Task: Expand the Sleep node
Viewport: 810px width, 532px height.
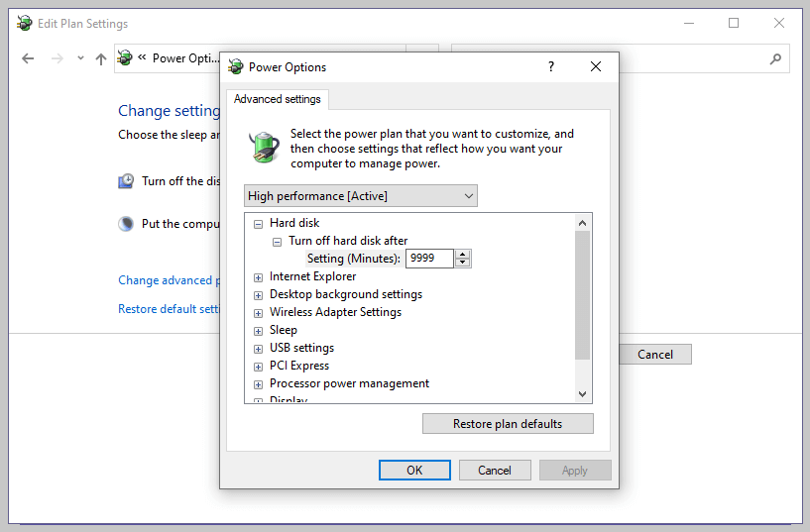Action: click(259, 331)
